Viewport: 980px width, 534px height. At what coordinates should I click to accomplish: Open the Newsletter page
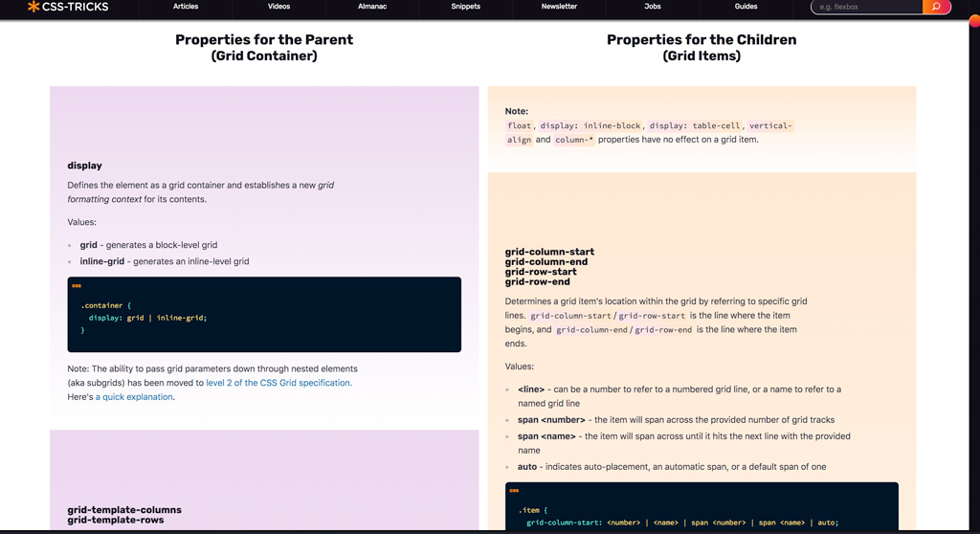coord(559,7)
